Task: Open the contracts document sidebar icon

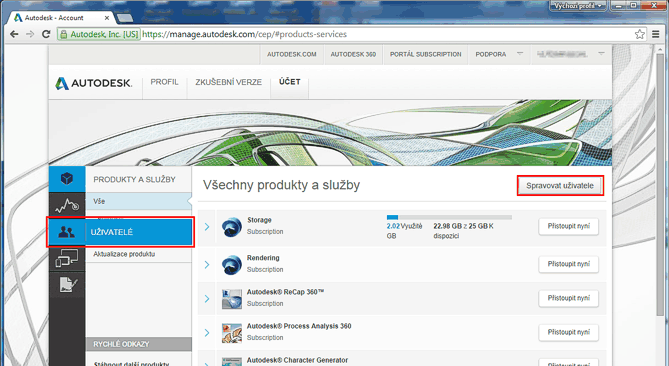Action: pos(67,285)
